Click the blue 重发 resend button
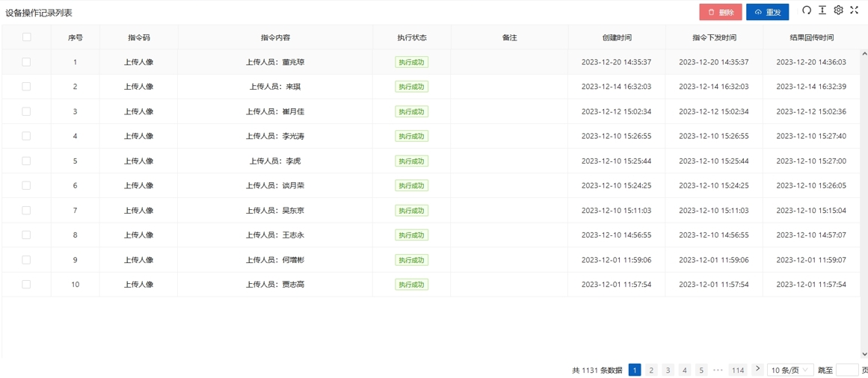Screen dimensions: 868x378 coord(767,12)
